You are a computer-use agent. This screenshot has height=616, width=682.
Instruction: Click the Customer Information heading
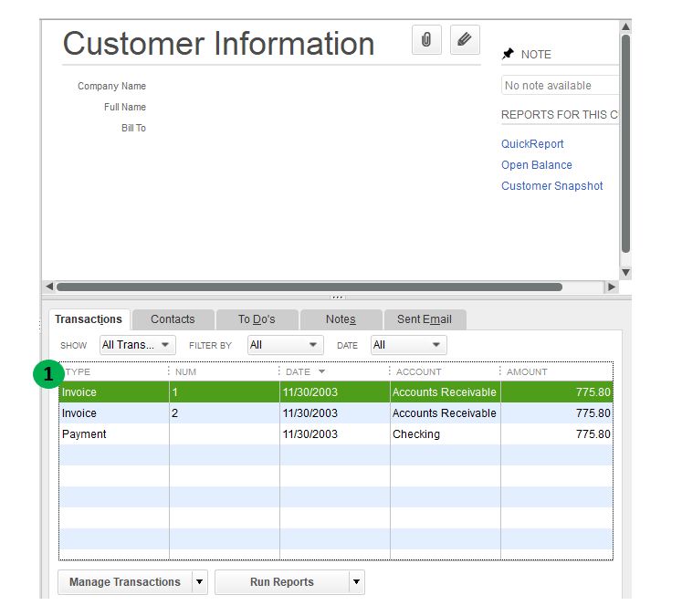(x=219, y=44)
